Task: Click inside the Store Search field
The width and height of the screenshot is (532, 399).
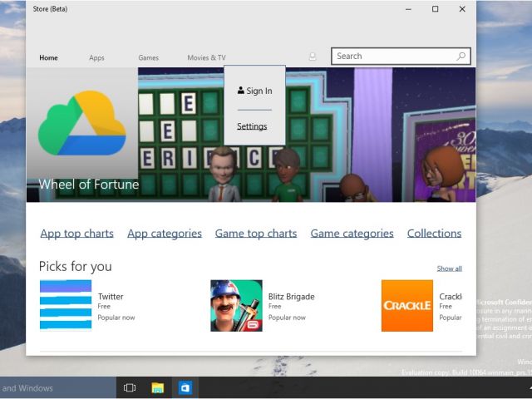Action: [391, 57]
